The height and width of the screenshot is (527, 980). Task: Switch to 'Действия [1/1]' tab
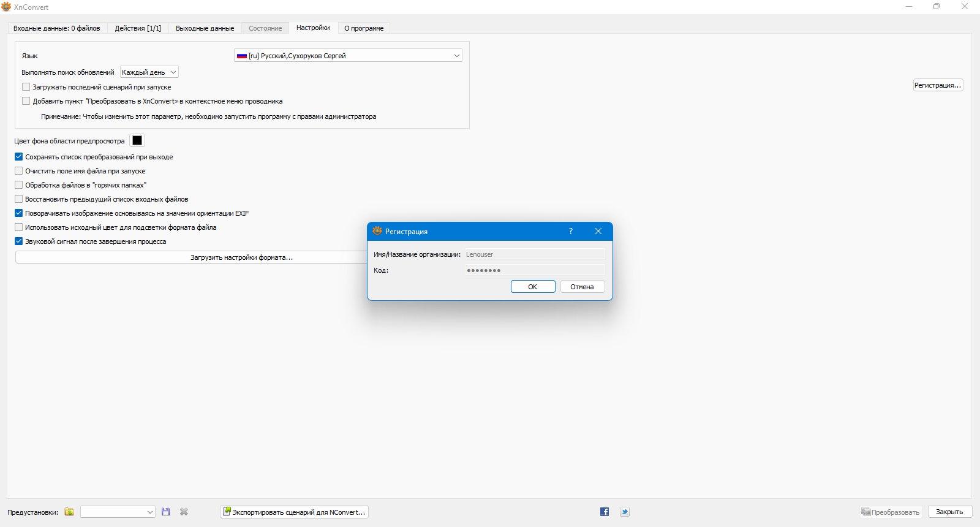point(138,28)
